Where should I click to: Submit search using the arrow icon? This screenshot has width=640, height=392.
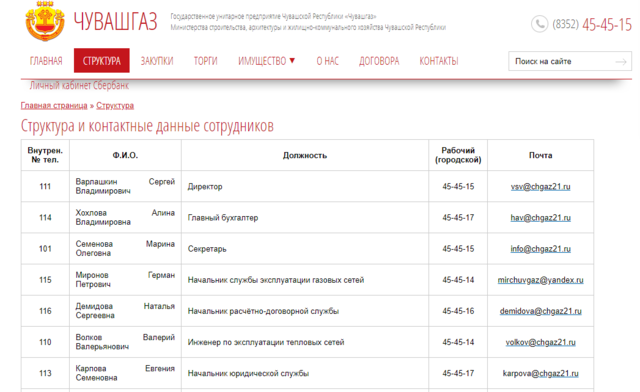[x=621, y=62]
